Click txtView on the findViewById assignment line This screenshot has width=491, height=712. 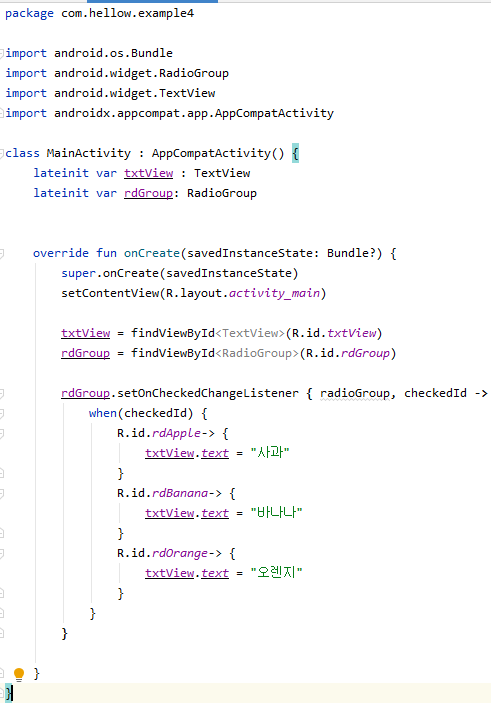pyautogui.click(x=85, y=333)
